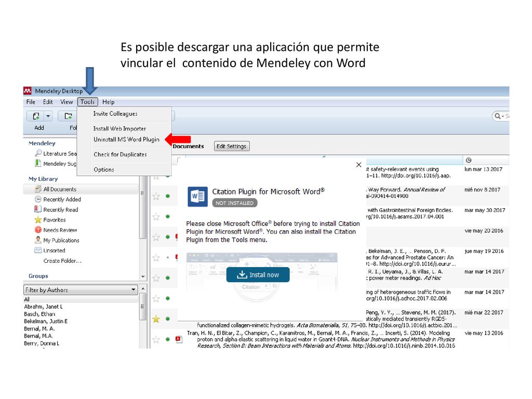Select Recently Read folder
532x399 pixels.
60,210
